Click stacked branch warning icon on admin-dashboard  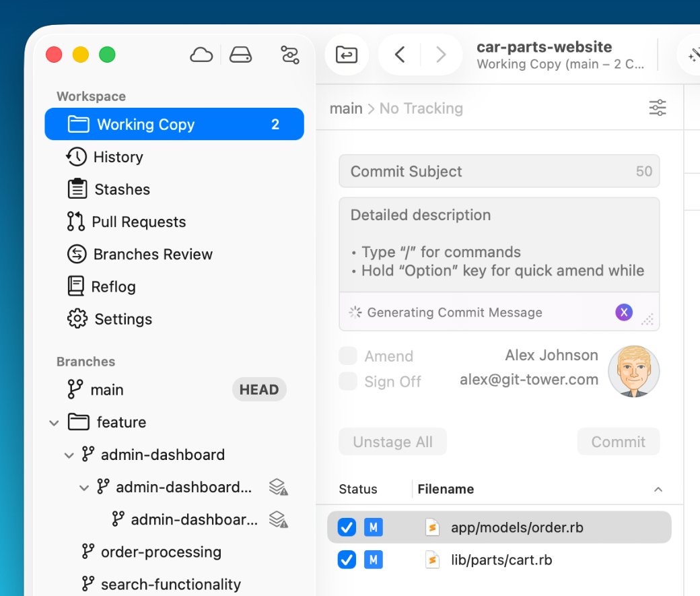click(278, 487)
